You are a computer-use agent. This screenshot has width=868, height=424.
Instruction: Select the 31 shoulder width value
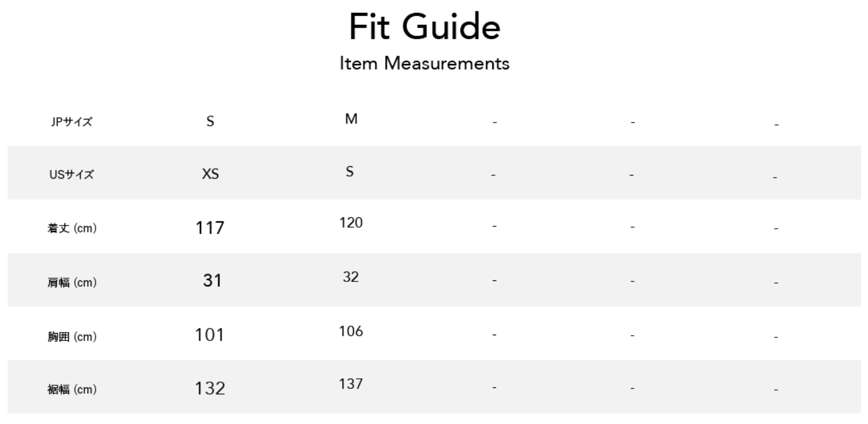(x=212, y=280)
